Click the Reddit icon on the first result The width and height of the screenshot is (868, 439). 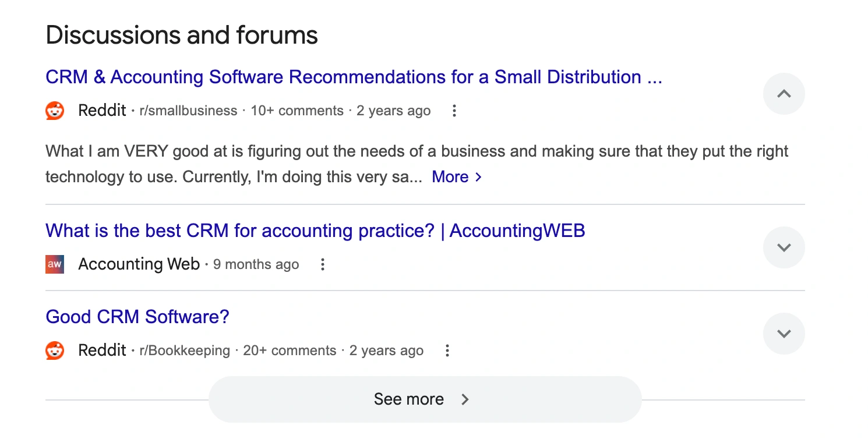[x=54, y=110]
